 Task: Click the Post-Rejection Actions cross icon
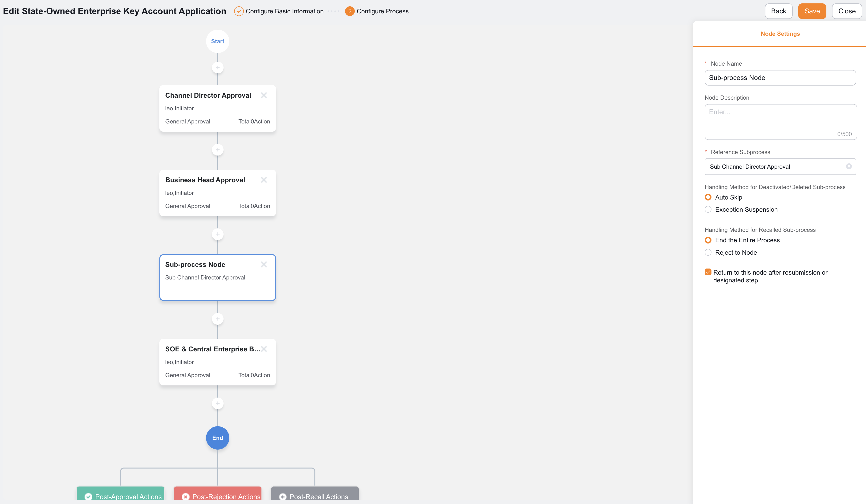coord(186,496)
